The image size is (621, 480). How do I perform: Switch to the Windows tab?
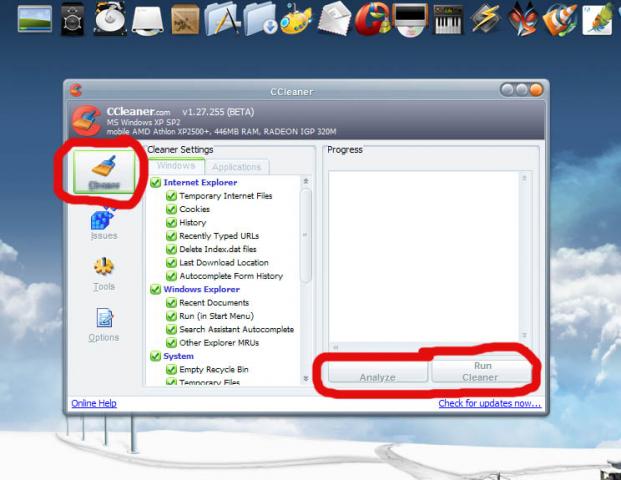177,166
